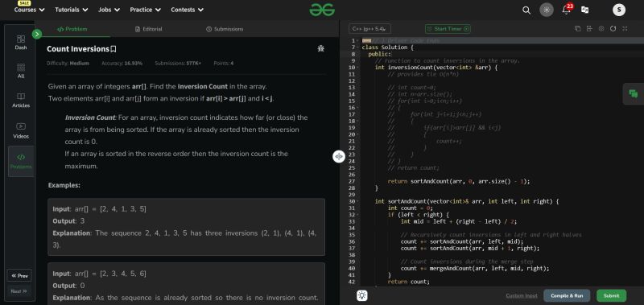Click the lightbulb hint icon

point(361,295)
